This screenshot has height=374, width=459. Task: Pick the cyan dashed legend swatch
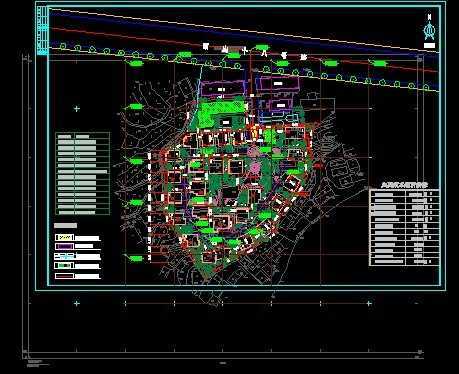pyautogui.click(x=65, y=256)
